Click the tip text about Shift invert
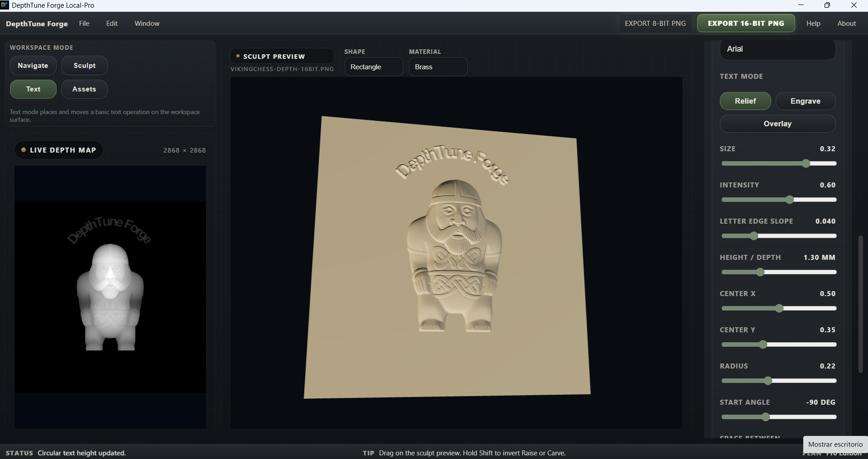The width and height of the screenshot is (868, 459). 472,453
